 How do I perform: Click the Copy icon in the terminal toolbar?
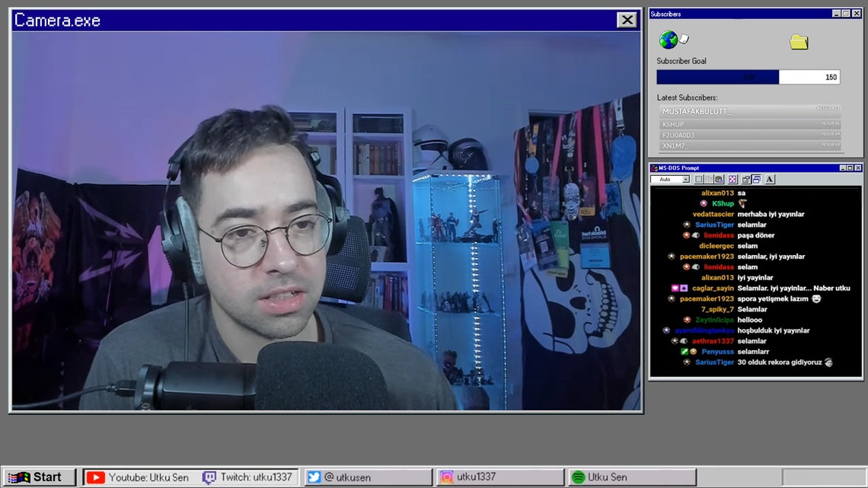(x=707, y=179)
